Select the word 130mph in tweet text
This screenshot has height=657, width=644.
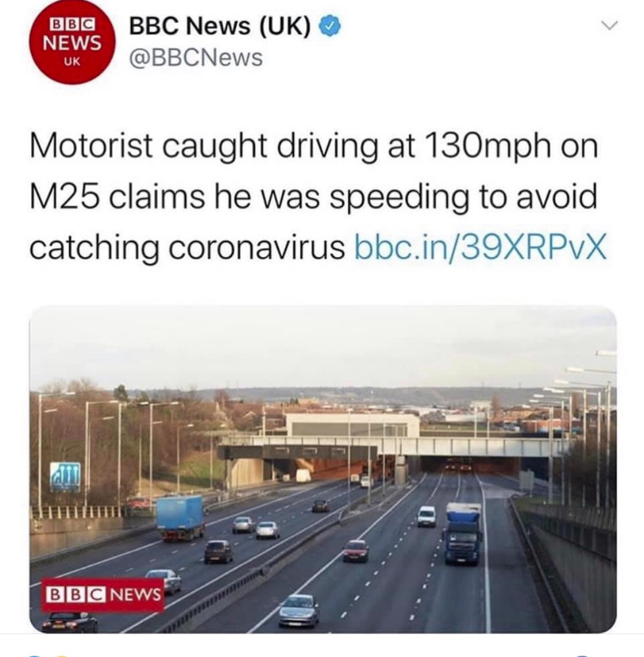tap(487, 145)
